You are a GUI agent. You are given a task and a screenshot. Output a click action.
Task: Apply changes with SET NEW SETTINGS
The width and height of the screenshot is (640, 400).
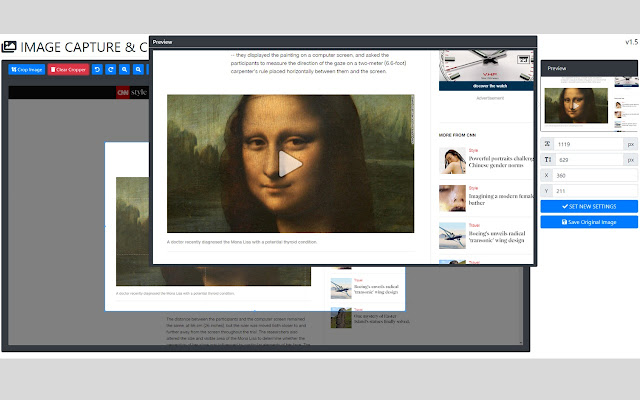pyautogui.click(x=589, y=207)
